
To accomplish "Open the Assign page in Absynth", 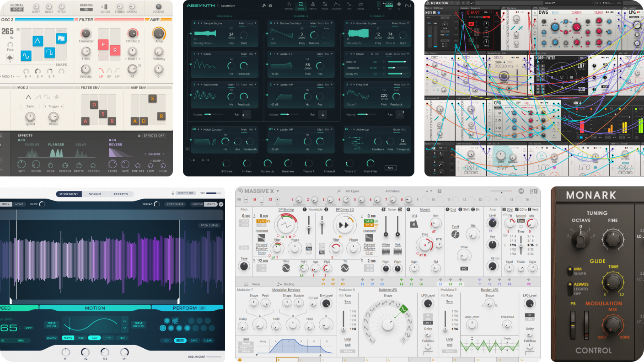I will coord(361,5).
